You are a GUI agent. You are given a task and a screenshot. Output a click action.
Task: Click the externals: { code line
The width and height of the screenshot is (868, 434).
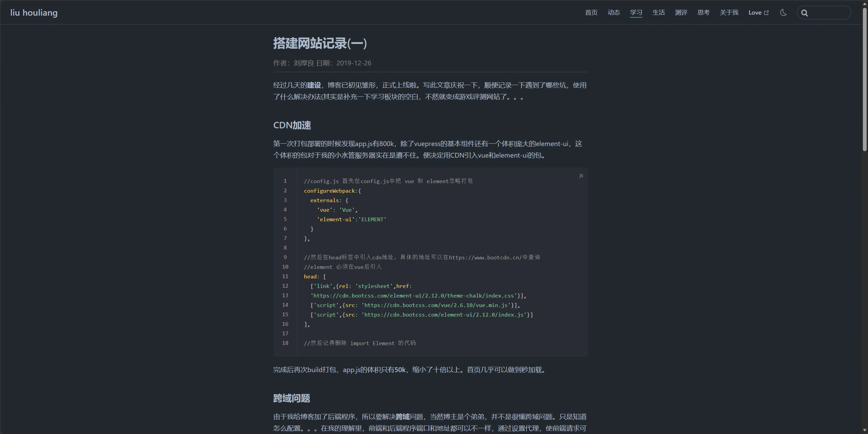point(329,200)
